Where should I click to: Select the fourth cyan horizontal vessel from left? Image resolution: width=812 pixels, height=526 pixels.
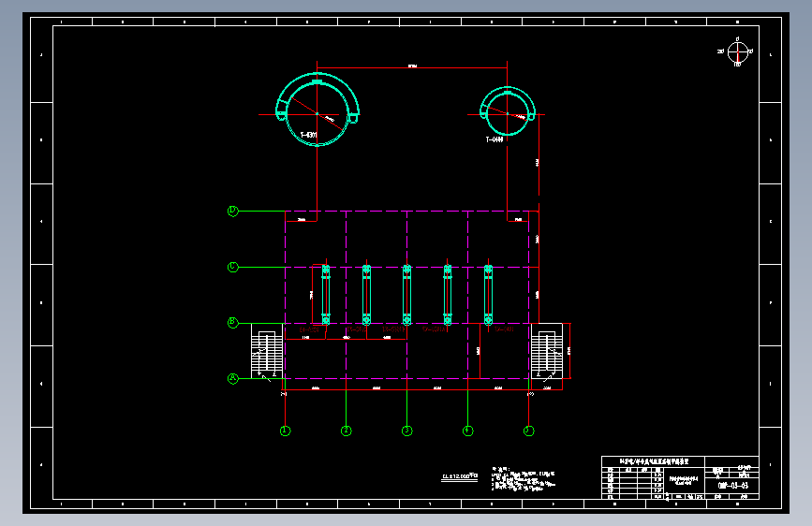tap(448, 295)
